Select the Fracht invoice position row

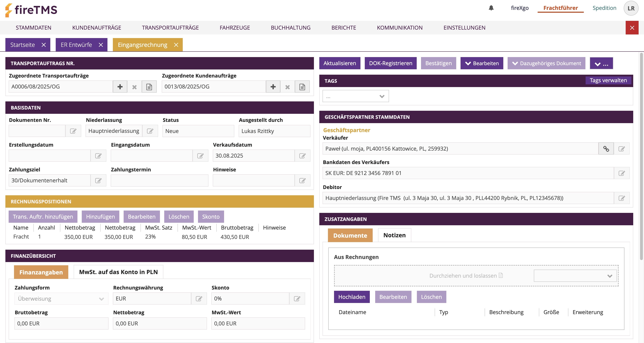[160, 237]
